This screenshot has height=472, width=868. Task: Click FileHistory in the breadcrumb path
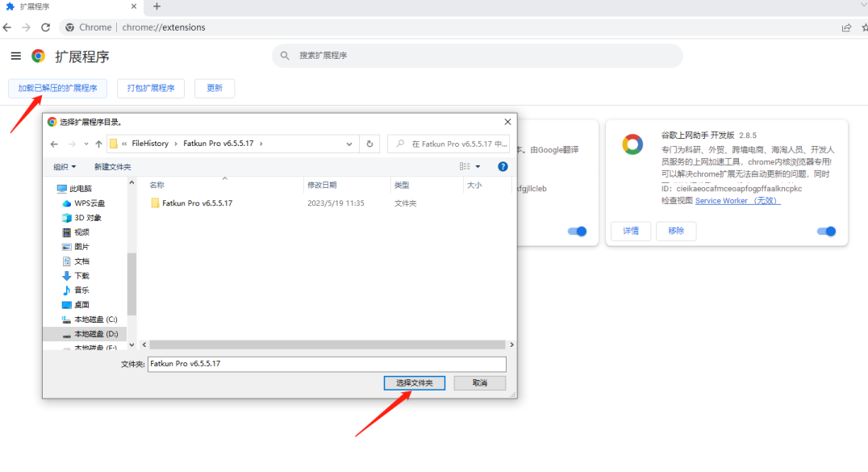150,144
